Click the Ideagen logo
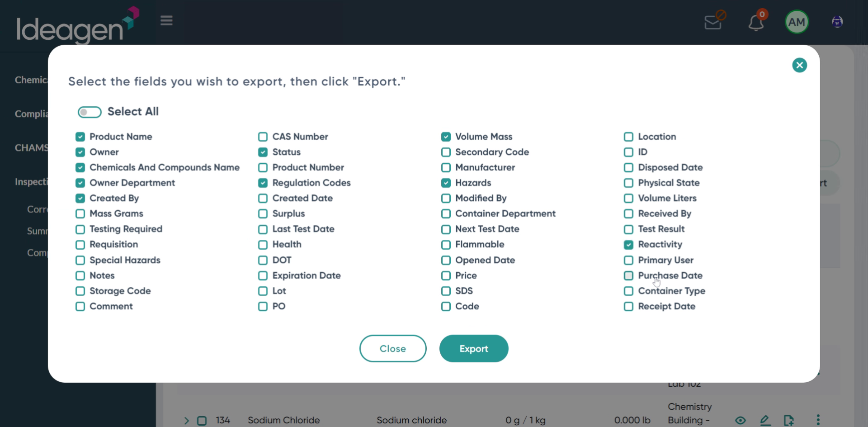Image resolution: width=868 pixels, height=427 pixels. [78, 25]
